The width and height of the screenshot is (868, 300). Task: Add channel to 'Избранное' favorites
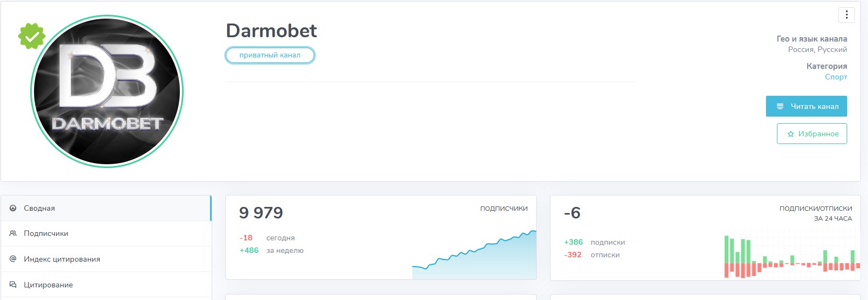point(812,134)
